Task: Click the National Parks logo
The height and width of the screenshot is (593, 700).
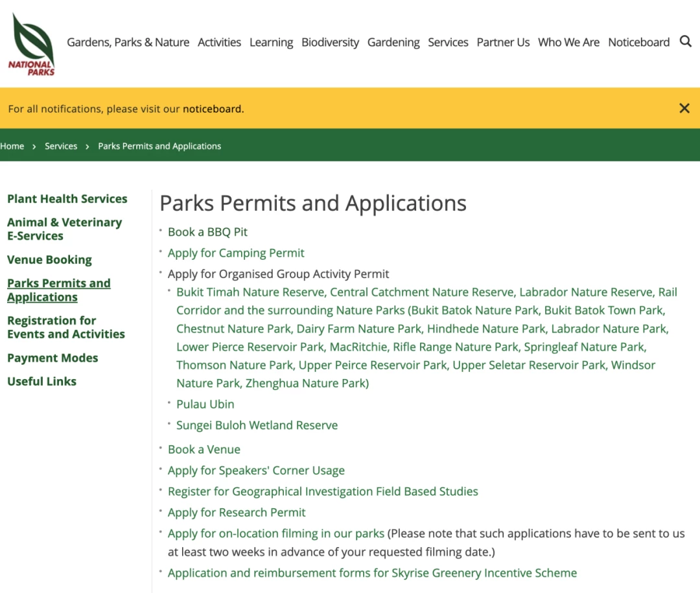Action: pos(31,44)
